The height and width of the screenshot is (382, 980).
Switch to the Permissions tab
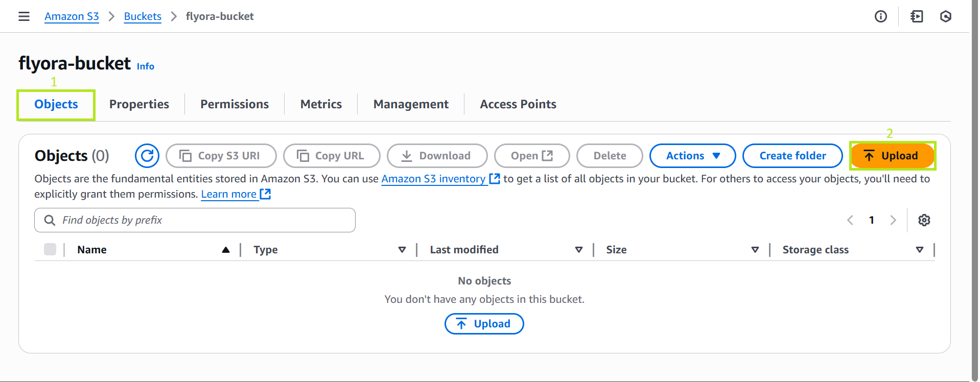pos(235,104)
